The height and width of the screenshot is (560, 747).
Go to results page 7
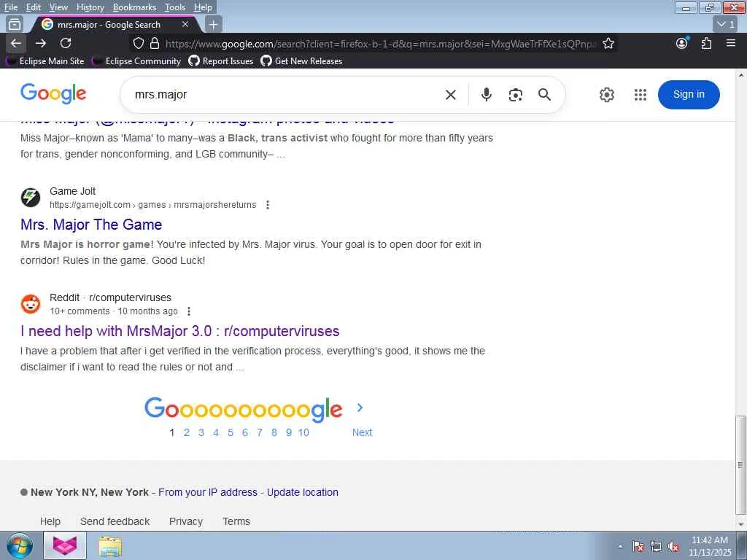tap(259, 432)
